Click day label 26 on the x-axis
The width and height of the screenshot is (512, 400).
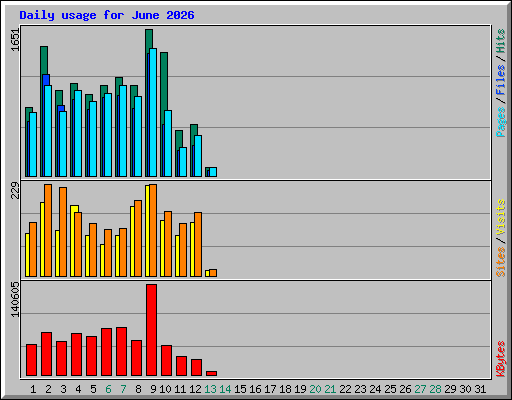click(405, 389)
